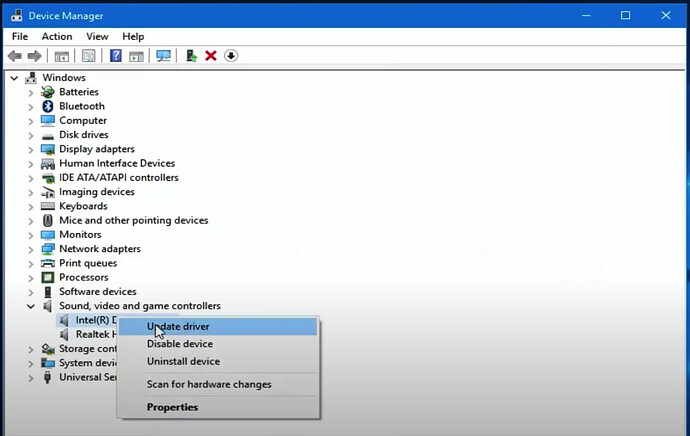
Task: Click the Imaging devices category icon
Action: pos(48,192)
